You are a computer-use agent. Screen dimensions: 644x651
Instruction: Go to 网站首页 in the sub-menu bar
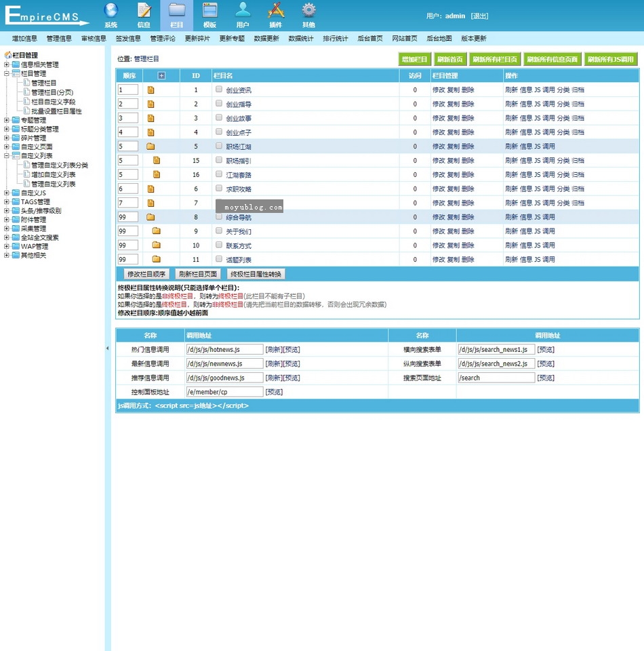point(405,38)
